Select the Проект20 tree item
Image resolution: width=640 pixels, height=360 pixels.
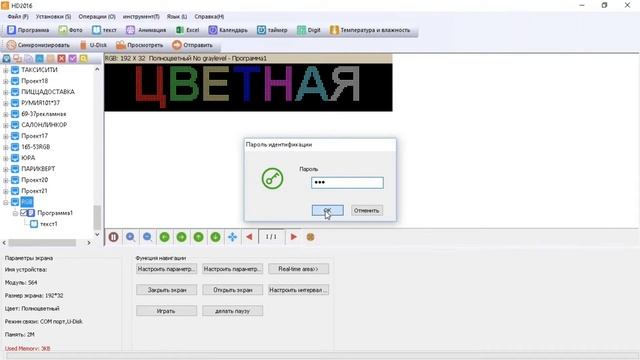click(35, 180)
